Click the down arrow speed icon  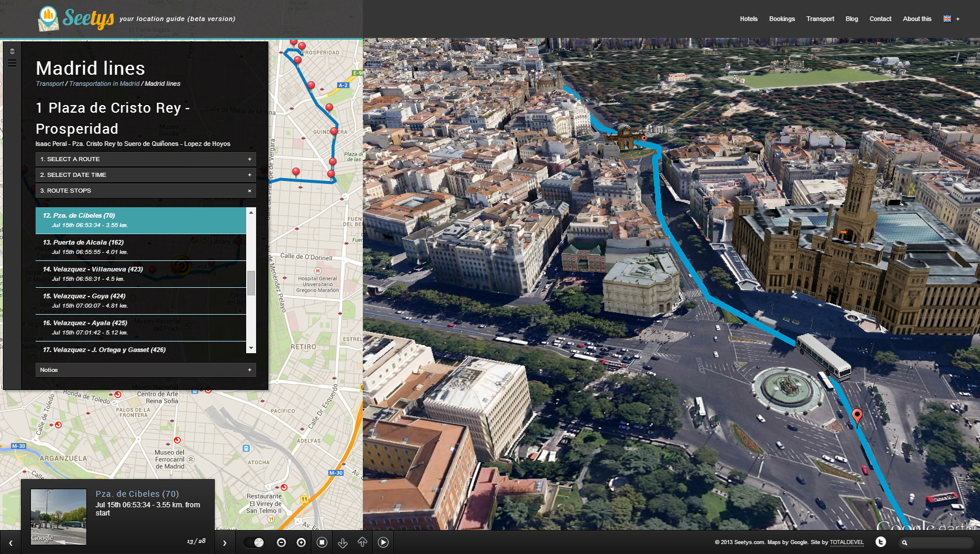point(342,542)
